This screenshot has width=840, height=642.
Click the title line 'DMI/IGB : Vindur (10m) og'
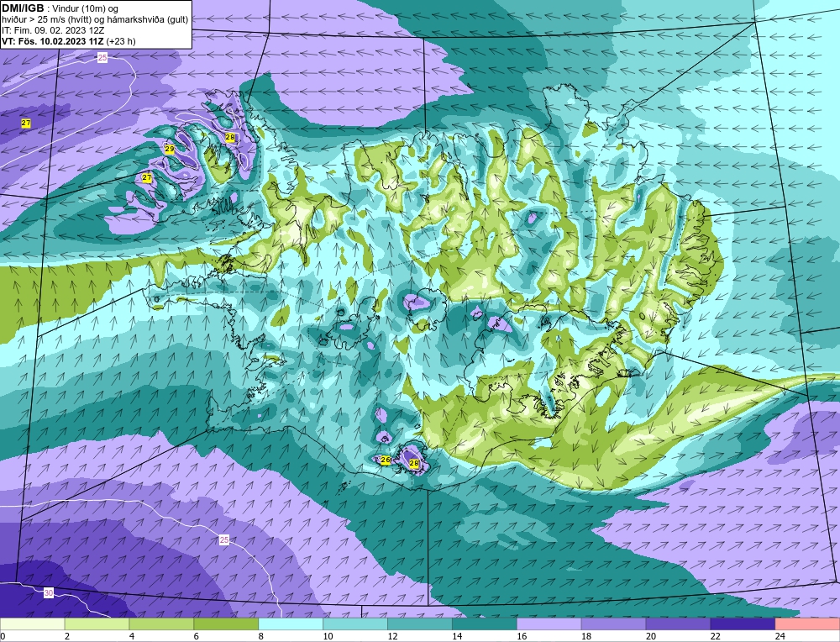60,8
